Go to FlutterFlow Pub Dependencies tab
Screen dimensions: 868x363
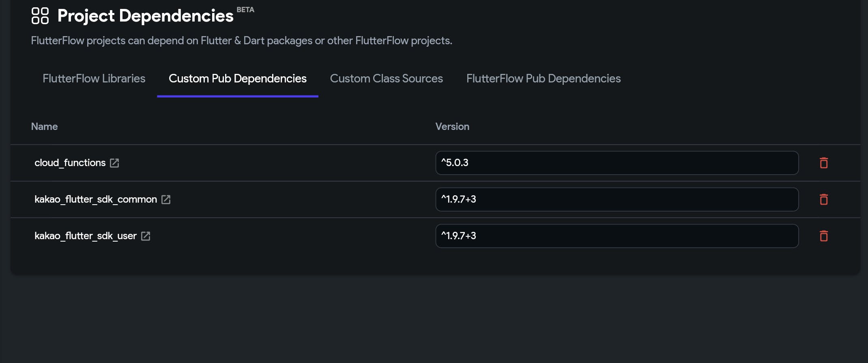coord(543,78)
